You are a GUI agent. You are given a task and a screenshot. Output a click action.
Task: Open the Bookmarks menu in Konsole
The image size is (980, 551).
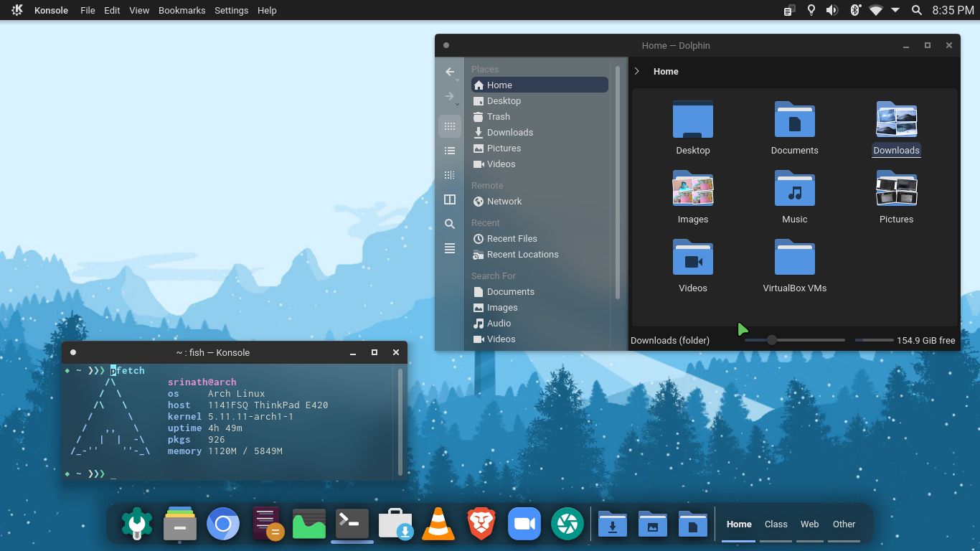coord(182,10)
